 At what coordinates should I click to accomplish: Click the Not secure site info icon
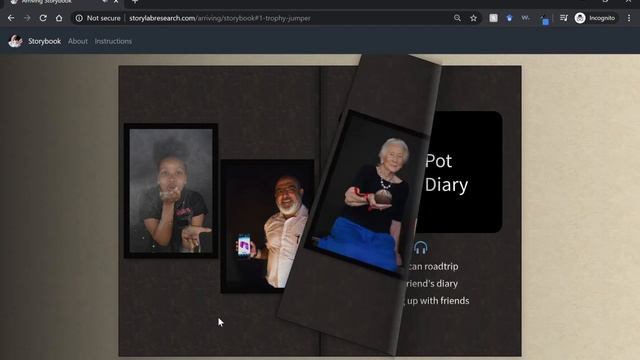(x=79, y=18)
